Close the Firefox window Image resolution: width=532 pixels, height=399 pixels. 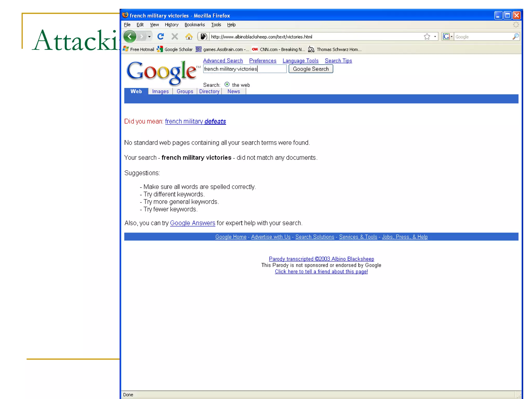click(x=517, y=15)
